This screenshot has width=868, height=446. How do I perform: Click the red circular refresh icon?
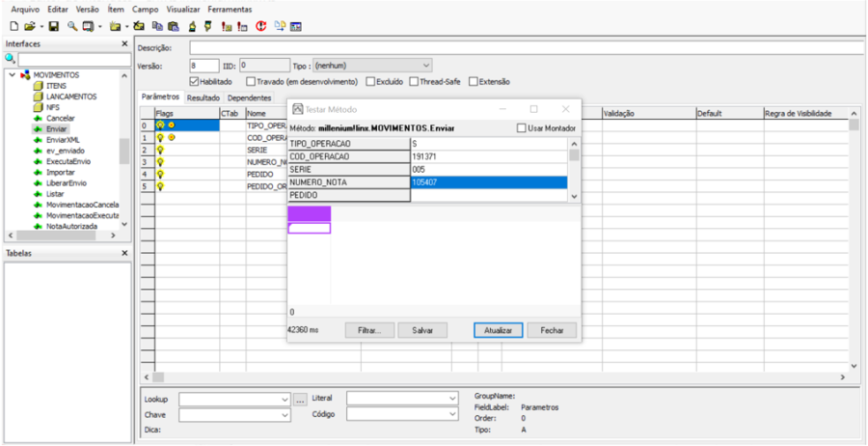pyautogui.click(x=260, y=26)
